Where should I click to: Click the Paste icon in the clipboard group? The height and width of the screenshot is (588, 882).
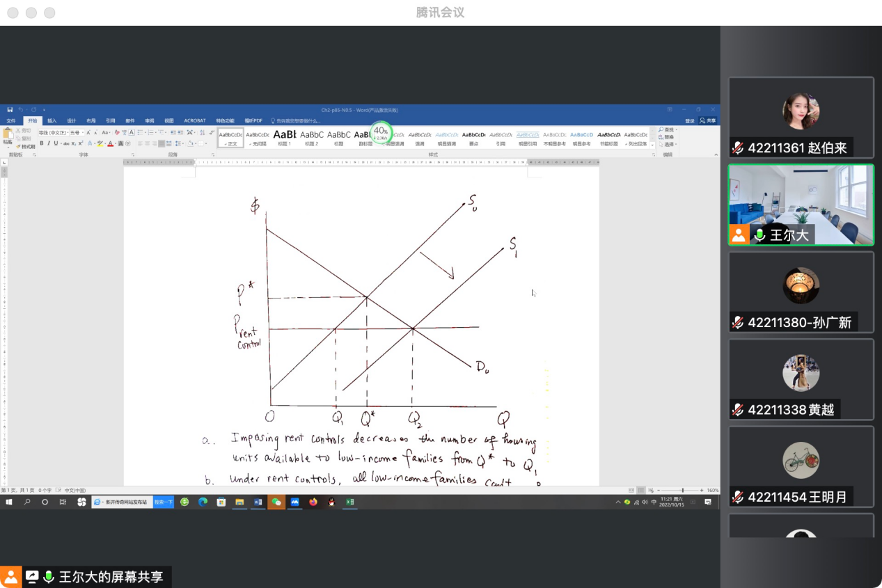(8, 134)
